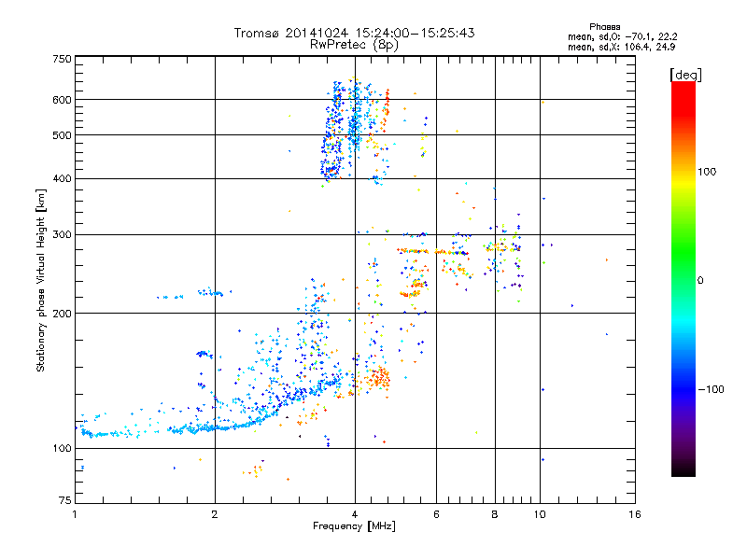Select the 'mean, sd,O: -70.1, 22.2' line

click(x=623, y=36)
